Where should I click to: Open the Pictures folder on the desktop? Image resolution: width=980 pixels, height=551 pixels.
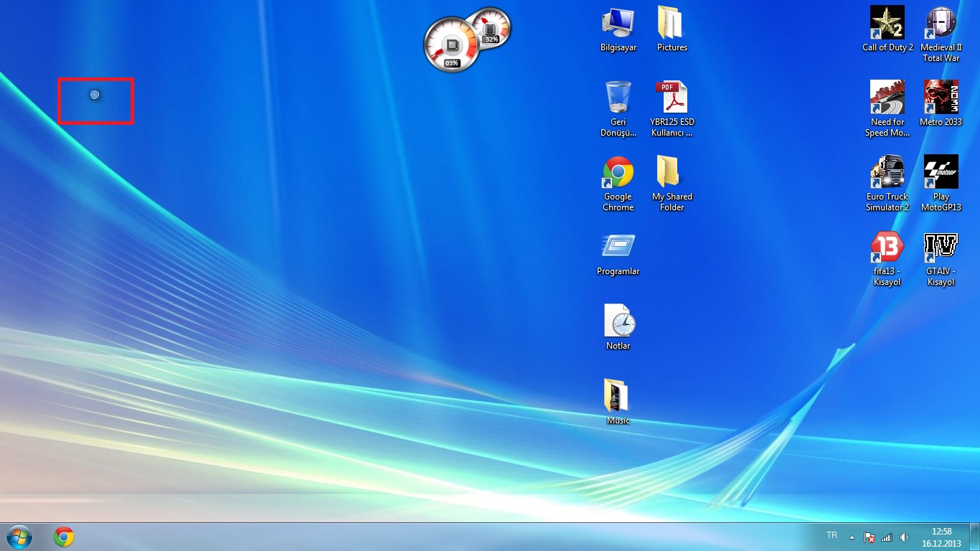tap(672, 29)
